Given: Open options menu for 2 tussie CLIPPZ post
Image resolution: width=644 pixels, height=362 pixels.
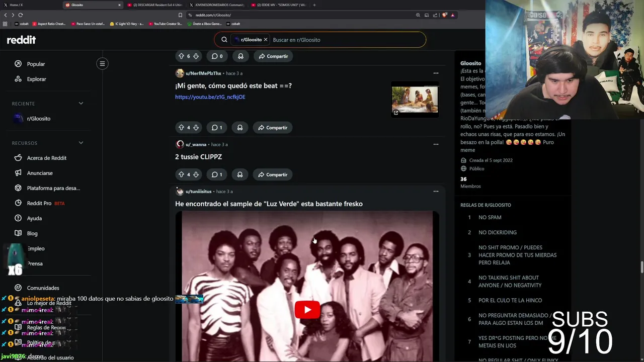Looking at the screenshot, I should pos(436,144).
